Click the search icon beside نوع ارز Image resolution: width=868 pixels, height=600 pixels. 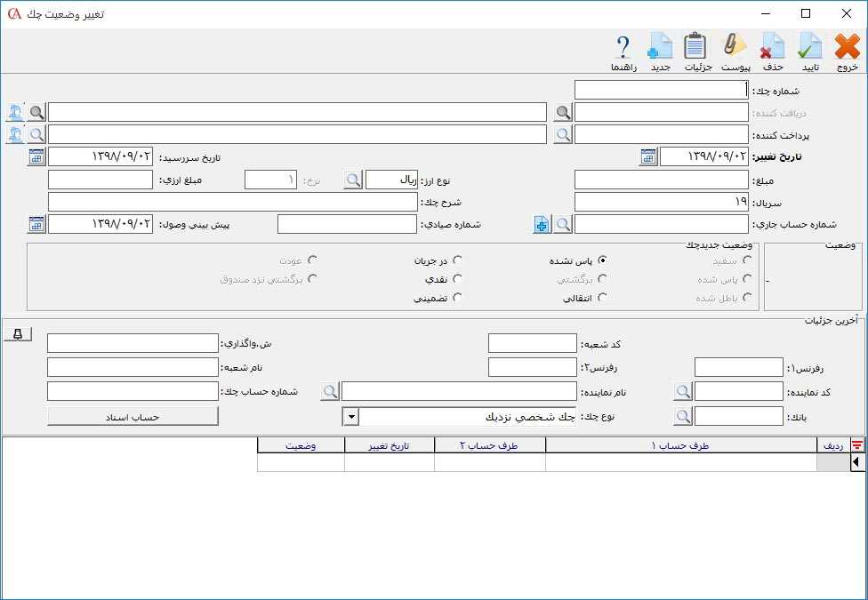tap(353, 180)
